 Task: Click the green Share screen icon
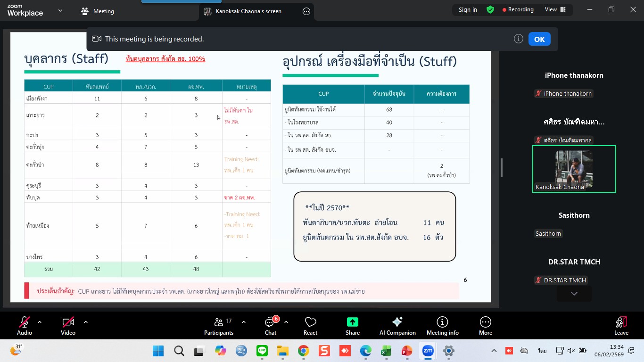352,322
